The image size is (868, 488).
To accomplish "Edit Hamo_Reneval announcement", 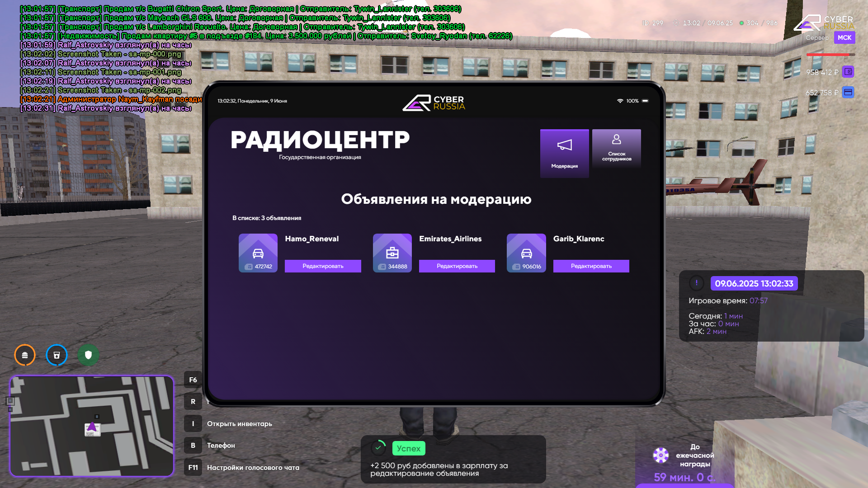I will click(x=323, y=266).
